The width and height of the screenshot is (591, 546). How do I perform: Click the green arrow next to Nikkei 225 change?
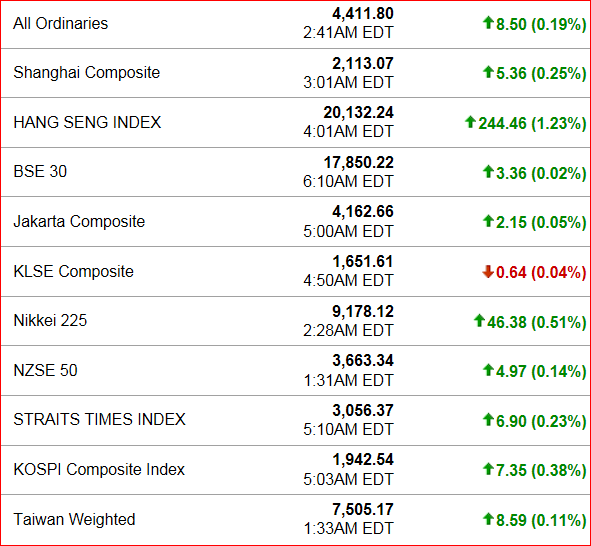tap(479, 321)
